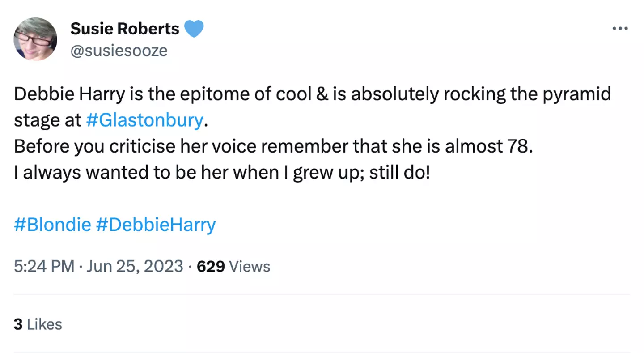This screenshot has width=644, height=353.
Task: Click the 5:24 PM timestamp
Action: pos(44,267)
